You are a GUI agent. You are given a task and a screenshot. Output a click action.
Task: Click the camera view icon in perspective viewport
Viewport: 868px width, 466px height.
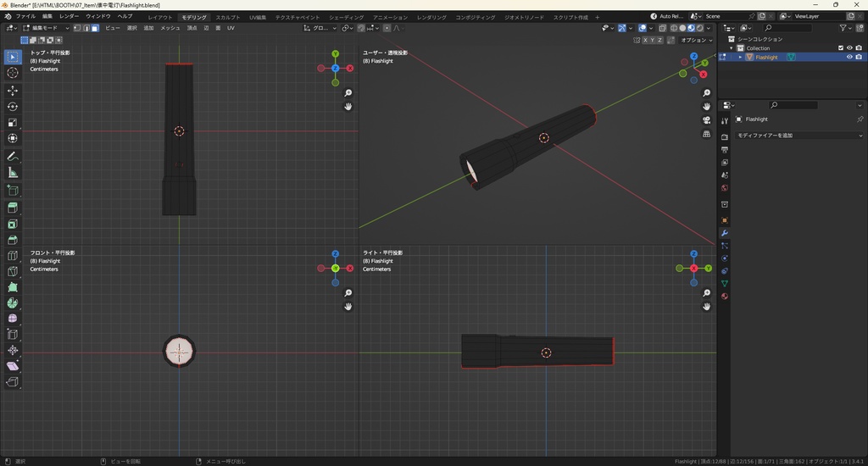(x=707, y=120)
